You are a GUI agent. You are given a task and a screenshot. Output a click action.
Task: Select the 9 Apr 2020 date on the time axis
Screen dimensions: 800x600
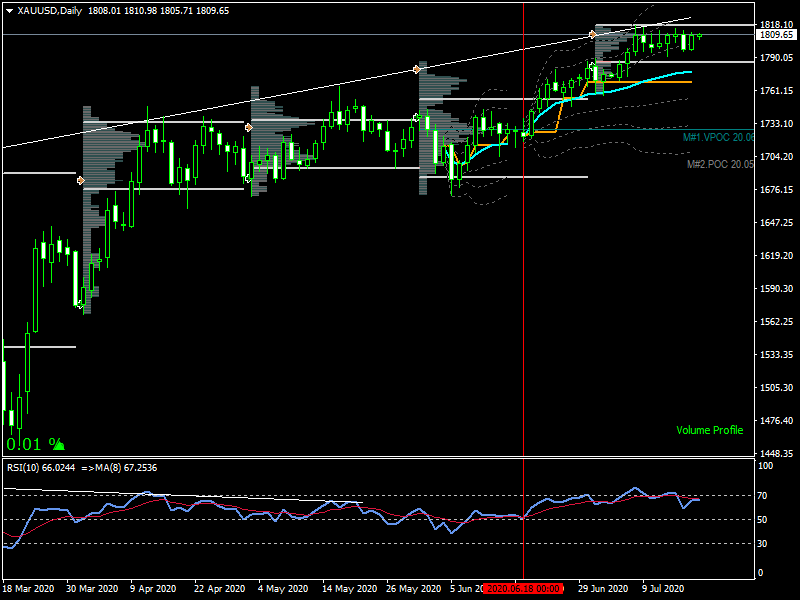click(x=153, y=588)
